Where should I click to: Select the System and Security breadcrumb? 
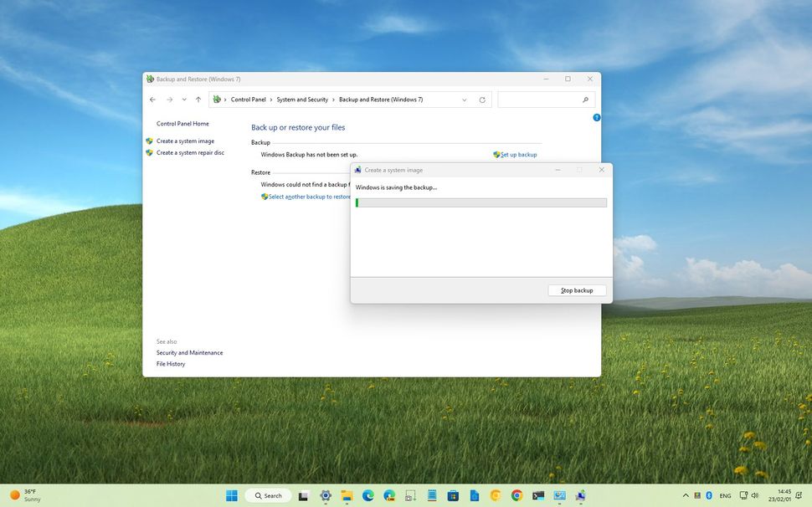coord(301,100)
